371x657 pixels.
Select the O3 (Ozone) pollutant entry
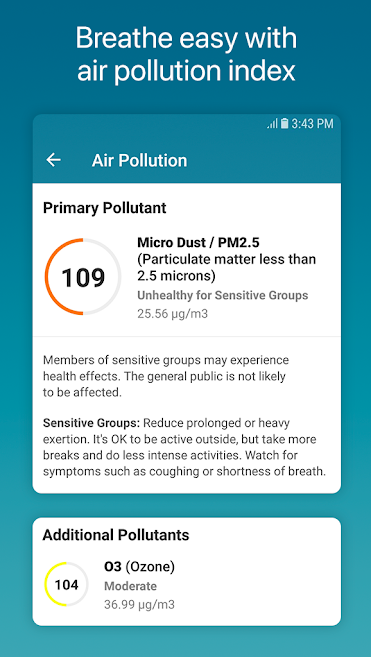point(140,567)
